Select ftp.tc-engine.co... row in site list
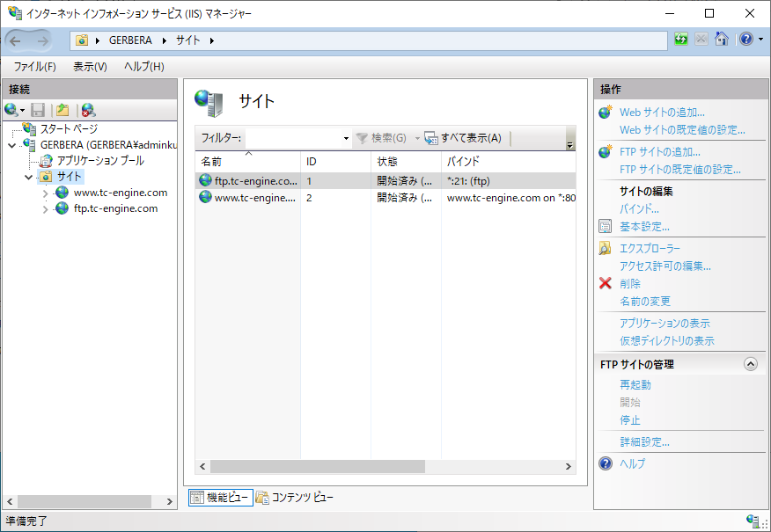This screenshot has height=532, width=771. [x=385, y=181]
